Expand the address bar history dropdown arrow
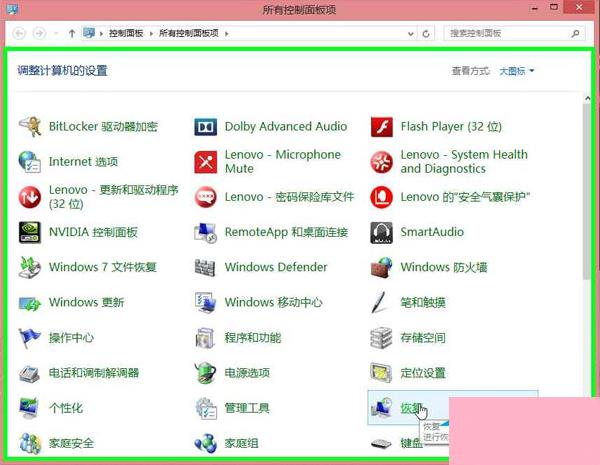Screen dimensions: 600x465 point(411,34)
